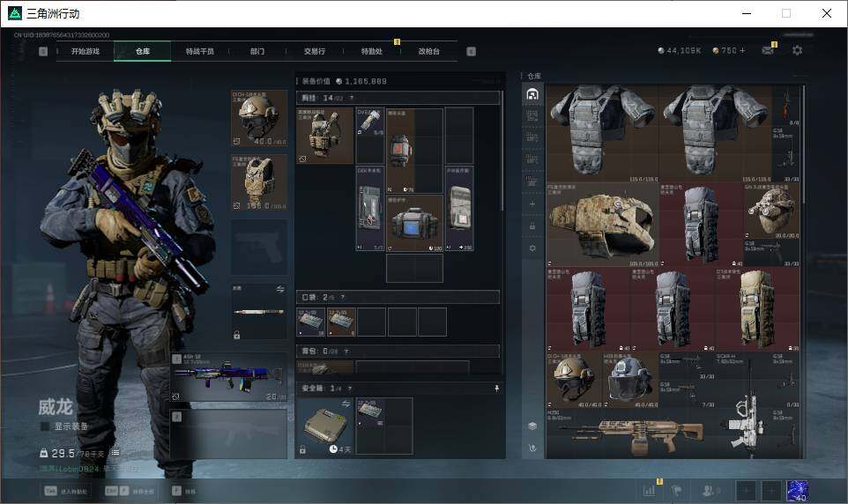Screen dimensions: 848x504
Task: Click the help icon next to 胸挂 capacity
Action: (x=352, y=98)
